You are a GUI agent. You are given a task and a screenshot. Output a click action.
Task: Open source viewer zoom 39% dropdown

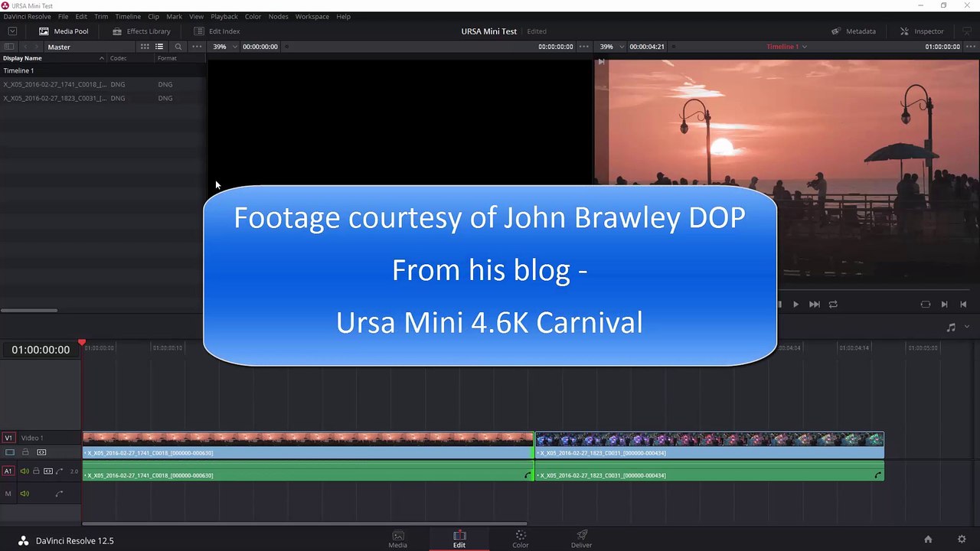[x=225, y=47]
